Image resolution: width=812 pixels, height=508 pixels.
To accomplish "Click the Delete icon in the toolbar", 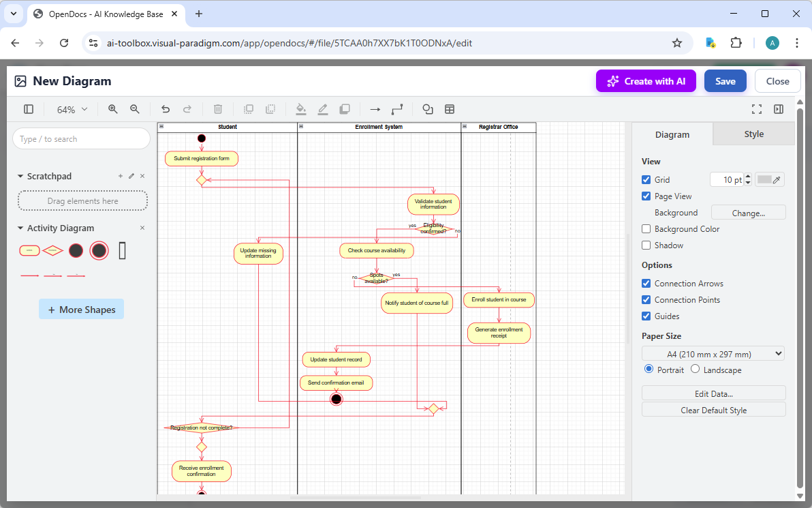I will click(x=217, y=109).
